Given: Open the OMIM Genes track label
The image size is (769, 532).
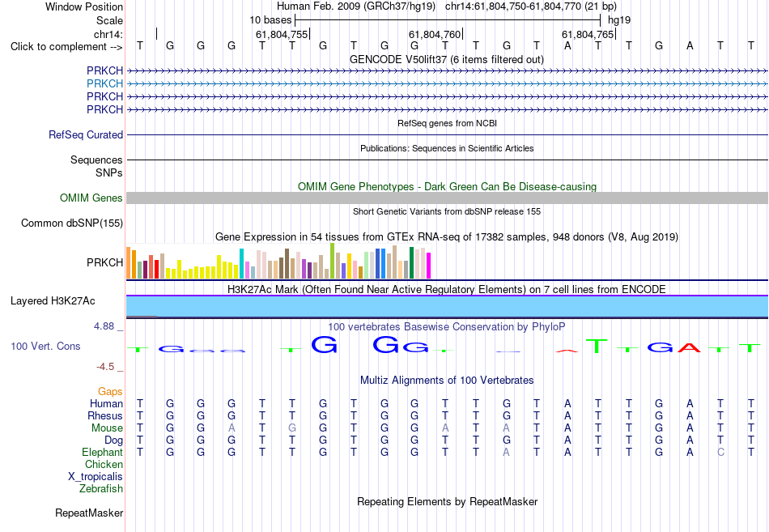Looking at the screenshot, I should (x=91, y=198).
